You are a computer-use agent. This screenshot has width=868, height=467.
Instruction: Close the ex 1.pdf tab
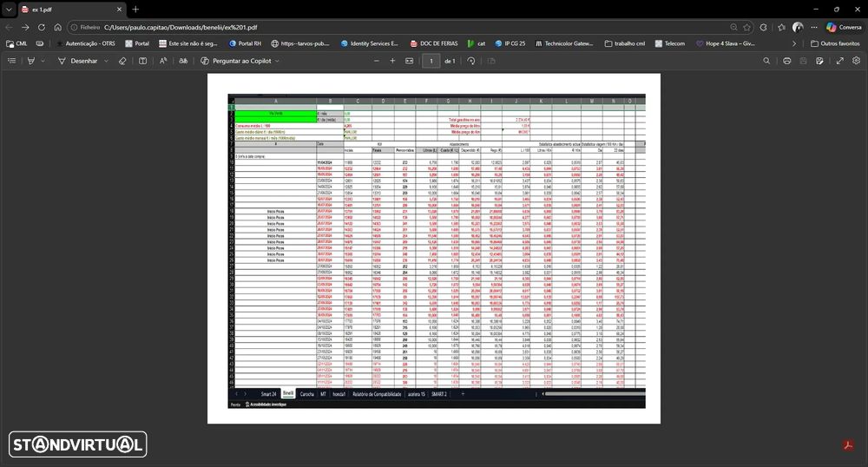(119, 10)
